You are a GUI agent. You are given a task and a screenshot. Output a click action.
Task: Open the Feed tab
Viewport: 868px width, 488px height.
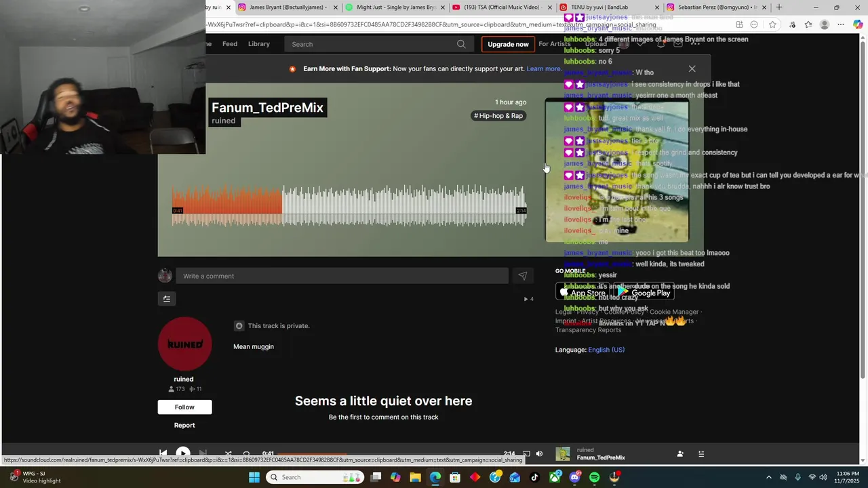[x=230, y=44]
